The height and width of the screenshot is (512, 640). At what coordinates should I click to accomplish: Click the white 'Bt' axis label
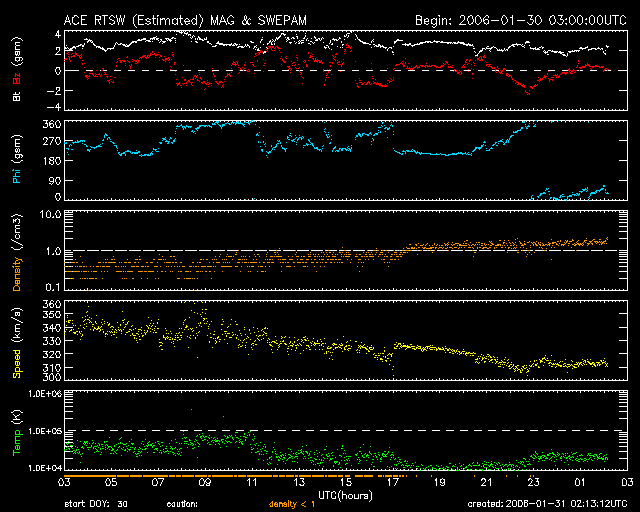coord(17,96)
